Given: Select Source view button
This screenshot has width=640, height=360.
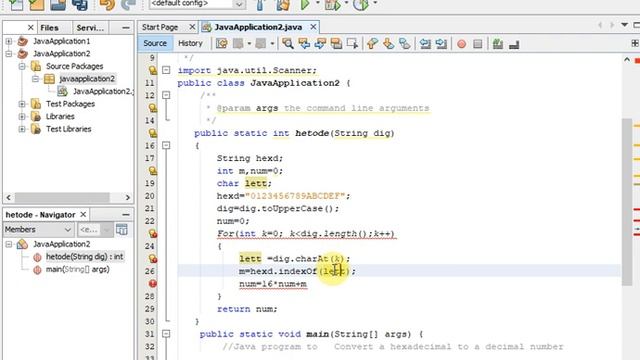Looking at the screenshot, I should pos(155,43).
